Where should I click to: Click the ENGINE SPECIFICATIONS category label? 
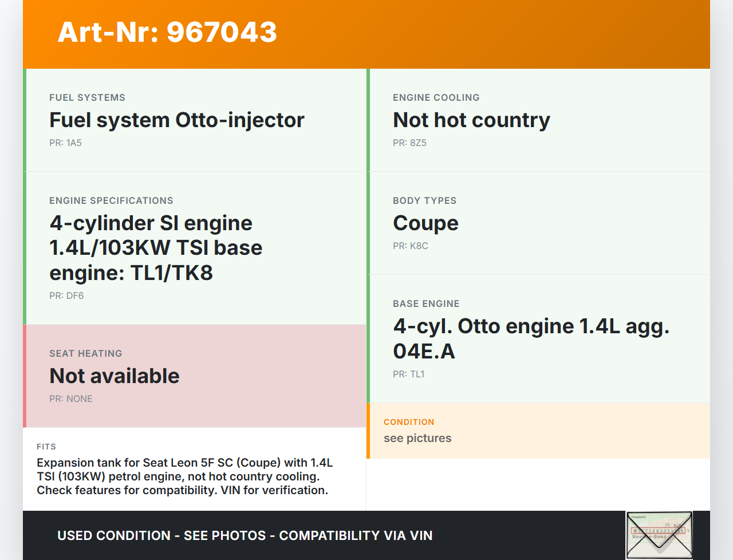pos(111,201)
